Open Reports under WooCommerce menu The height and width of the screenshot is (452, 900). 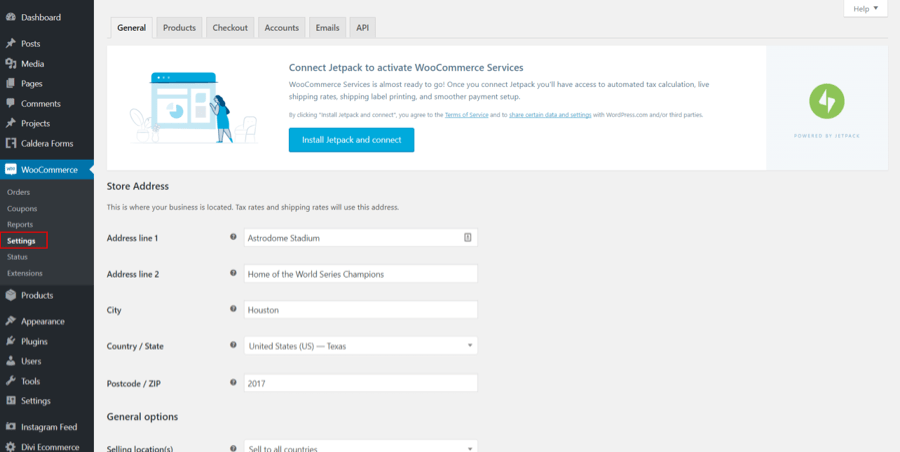point(20,225)
